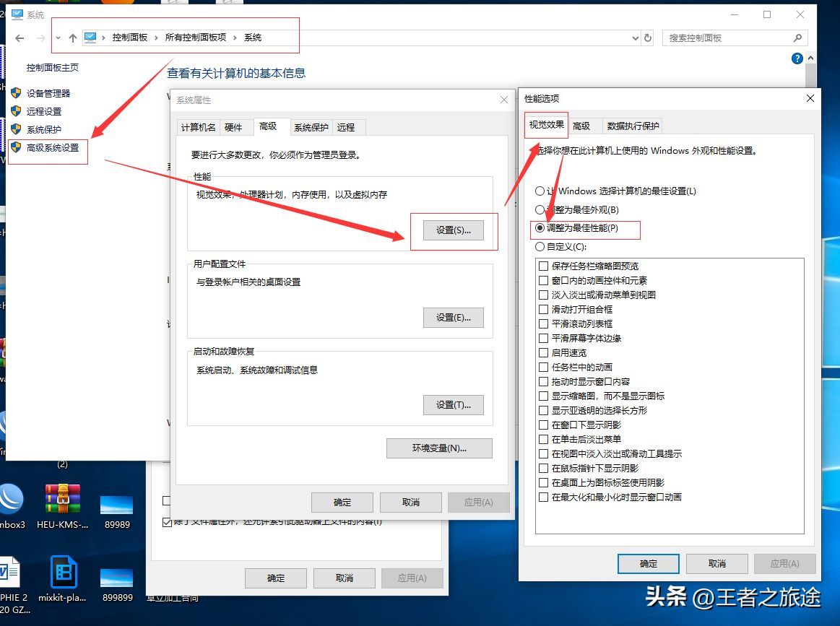Click shield icon next to 高级系统设置
Viewport: 840px width, 626px height.
[x=16, y=147]
